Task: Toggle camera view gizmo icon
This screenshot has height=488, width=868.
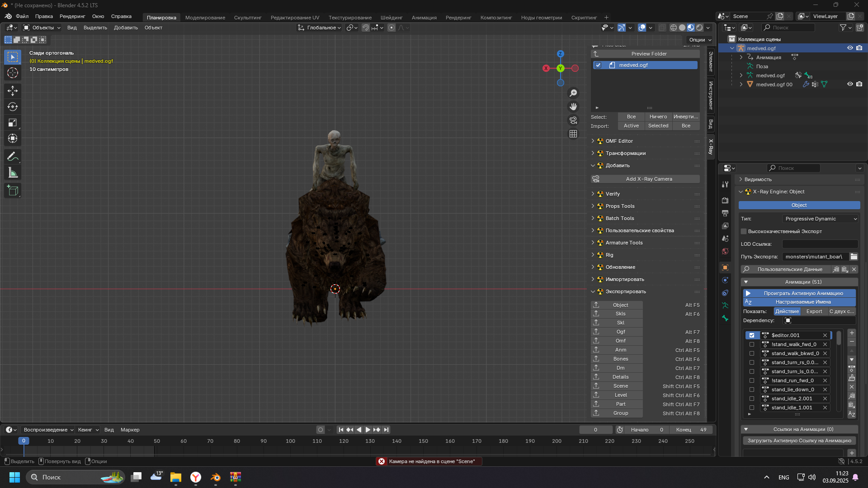Action: tap(573, 120)
